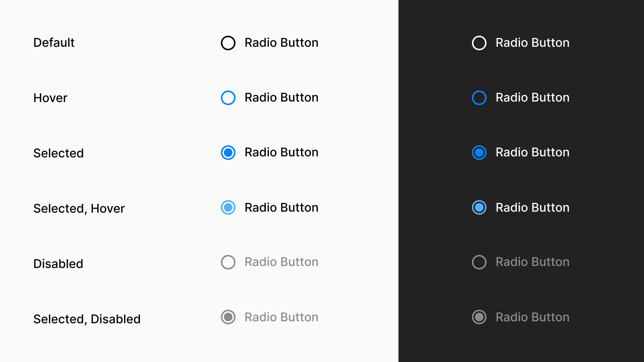The height and width of the screenshot is (362, 644).
Task: Click the Selected, Disabled radio button in light theme
Action: point(228,317)
